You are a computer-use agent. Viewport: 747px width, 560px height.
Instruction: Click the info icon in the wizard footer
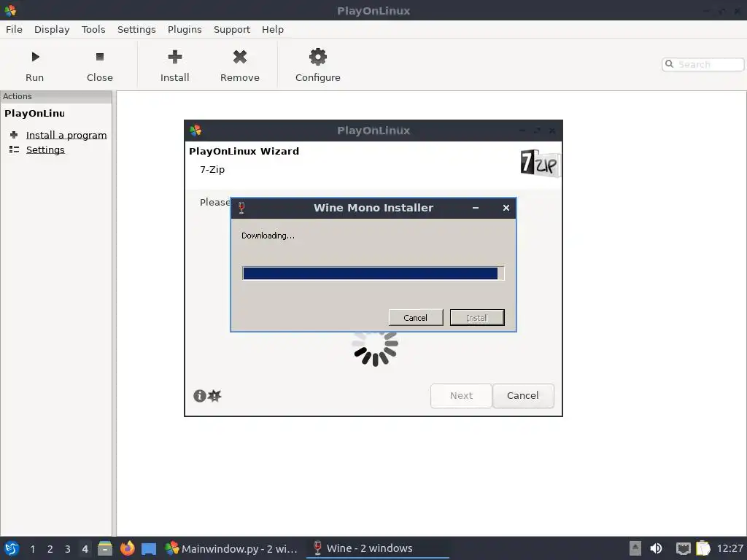coord(200,396)
